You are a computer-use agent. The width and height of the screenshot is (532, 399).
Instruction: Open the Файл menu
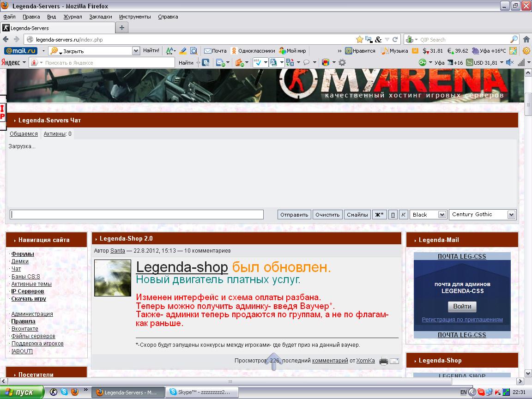click(10, 17)
